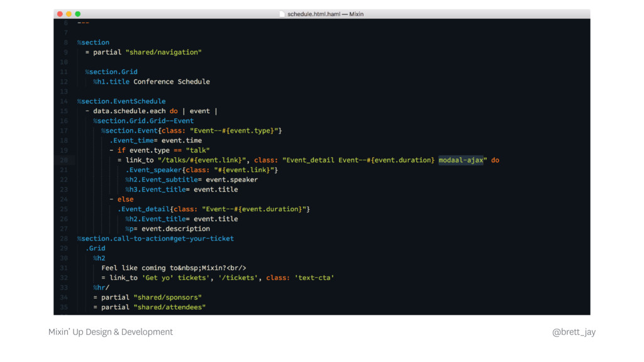Click "/talks/#{event.link}" string on line 20
The width and height of the screenshot is (644, 362).
tap(202, 160)
